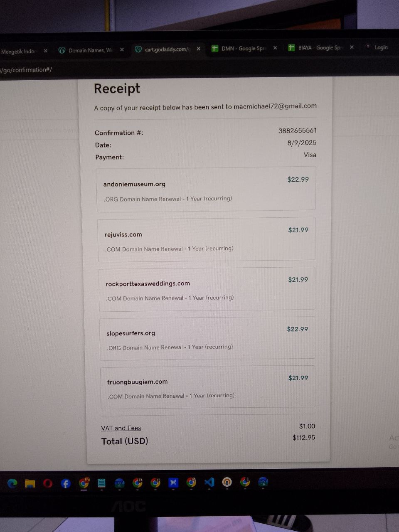
Task: Launch Opera browser from taskbar
Action: 48,483
